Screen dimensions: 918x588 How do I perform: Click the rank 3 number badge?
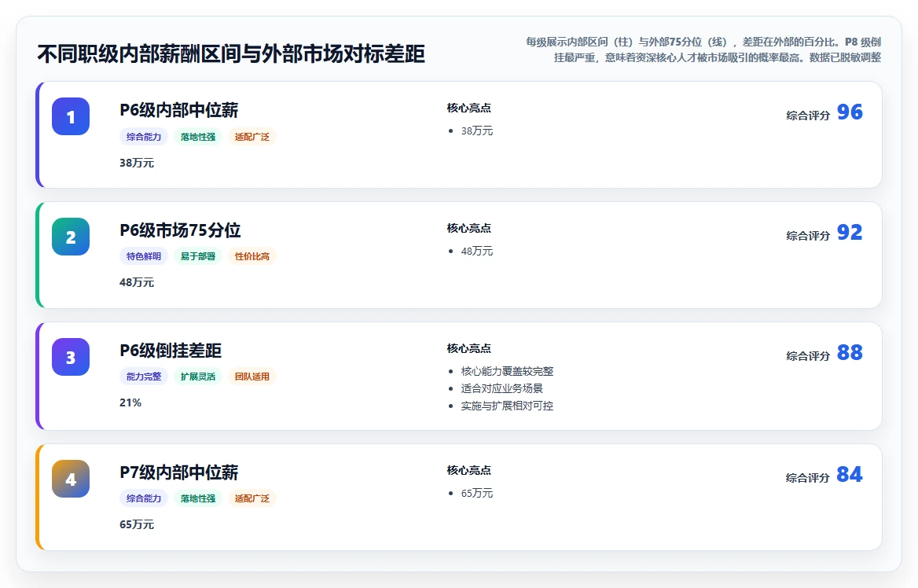[71, 357]
